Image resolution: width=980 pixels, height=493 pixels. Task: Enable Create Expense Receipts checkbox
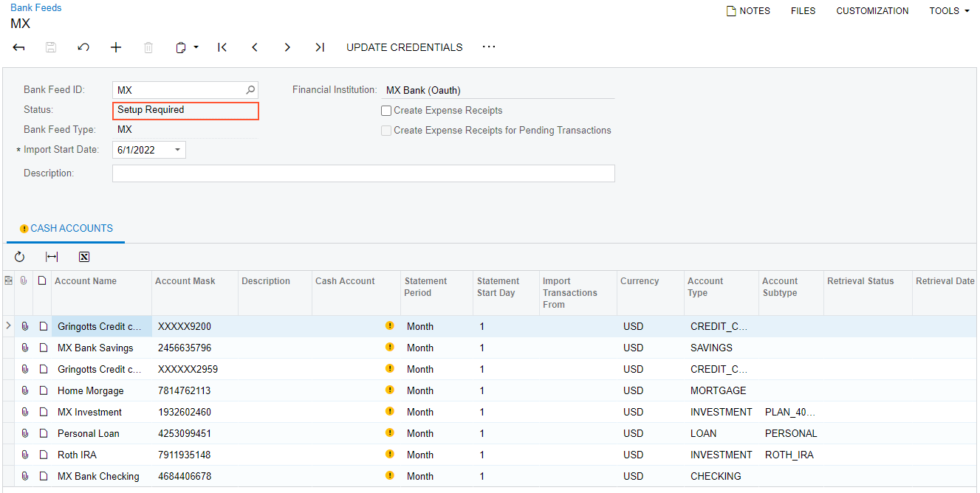point(386,111)
